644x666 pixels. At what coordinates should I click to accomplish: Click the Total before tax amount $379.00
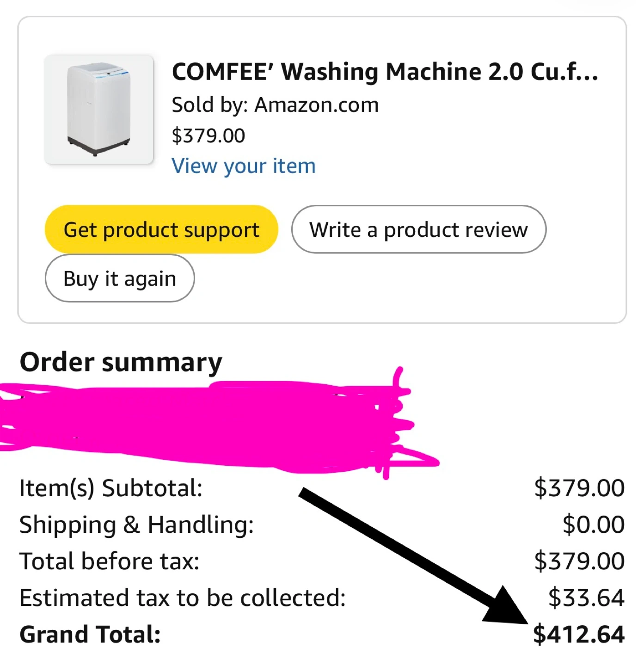click(x=579, y=561)
